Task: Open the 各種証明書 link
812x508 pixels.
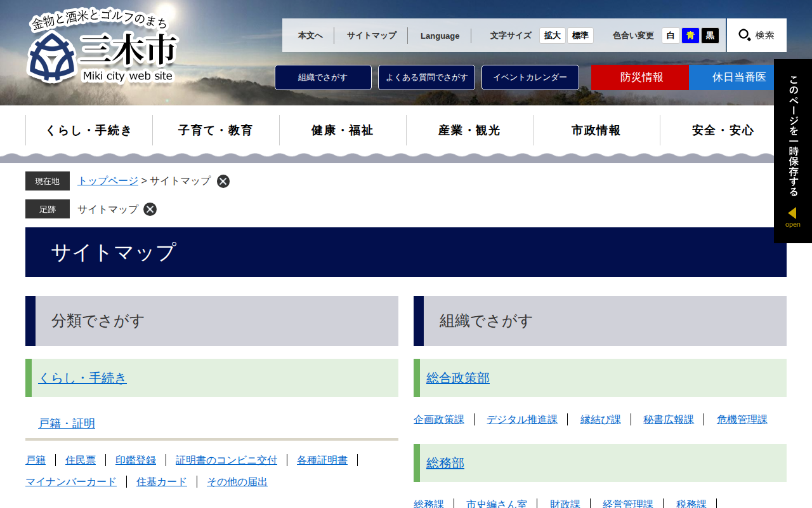Action: (x=322, y=460)
